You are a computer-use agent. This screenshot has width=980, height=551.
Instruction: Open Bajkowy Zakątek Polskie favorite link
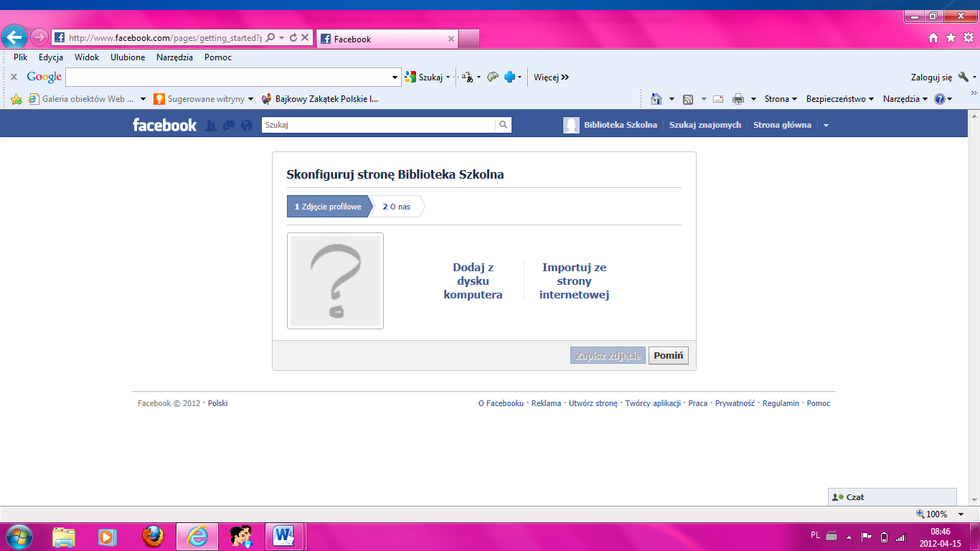pyautogui.click(x=320, y=99)
